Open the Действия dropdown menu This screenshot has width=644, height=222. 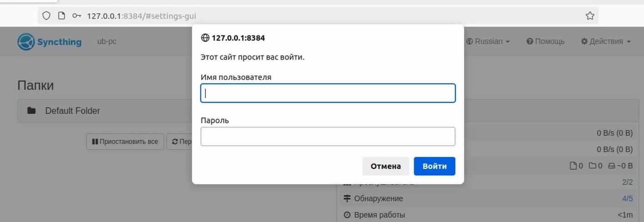[x=606, y=41]
